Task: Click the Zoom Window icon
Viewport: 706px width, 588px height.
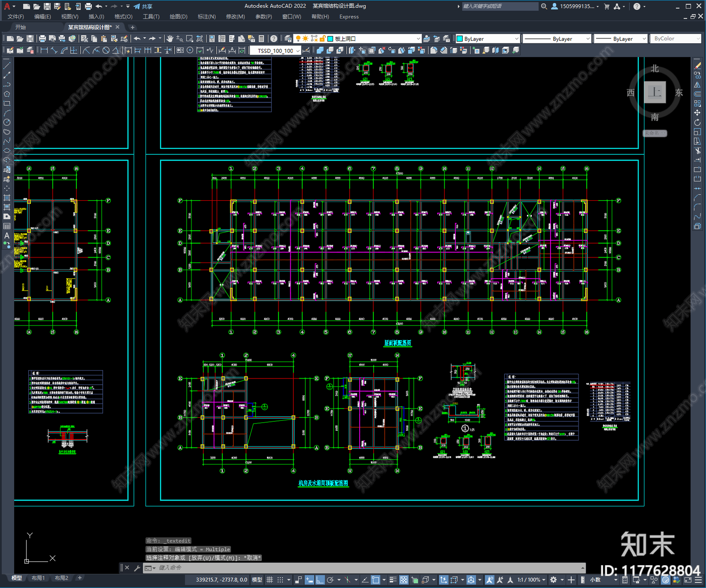Action: tap(190, 39)
